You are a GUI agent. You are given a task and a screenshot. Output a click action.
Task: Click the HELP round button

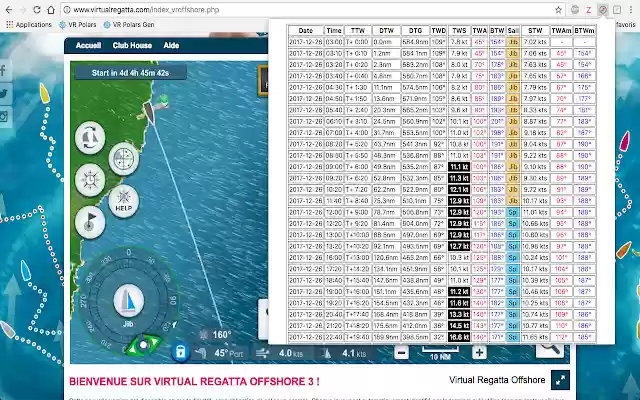[124, 201]
